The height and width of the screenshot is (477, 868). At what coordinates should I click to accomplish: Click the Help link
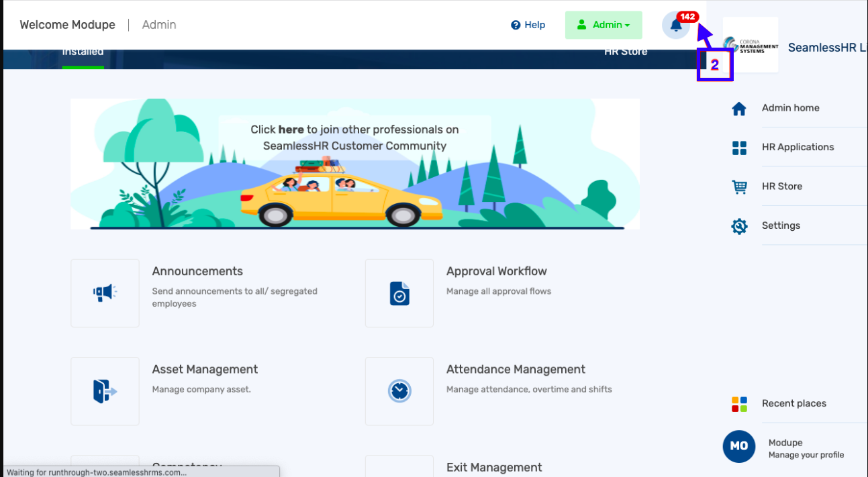[528, 25]
